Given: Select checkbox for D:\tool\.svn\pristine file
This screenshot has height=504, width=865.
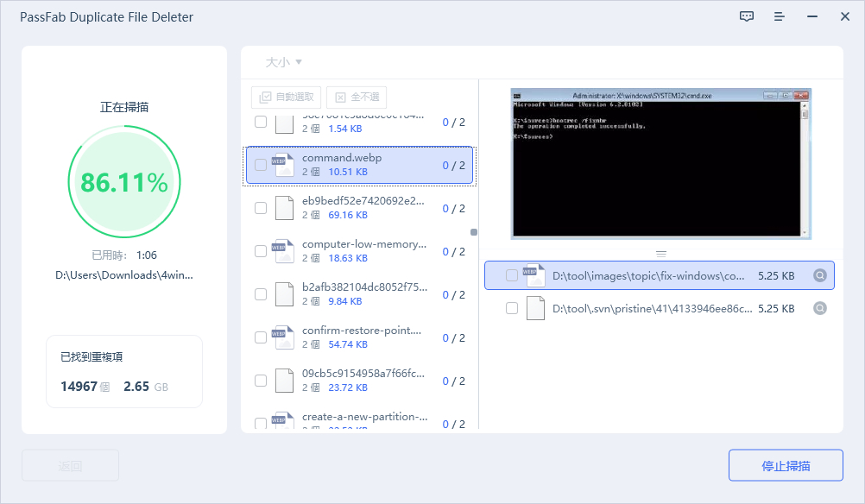Looking at the screenshot, I should [x=512, y=308].
